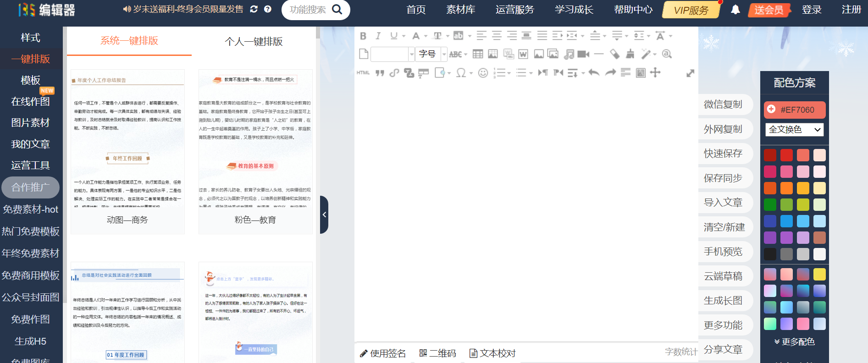Click the #EF7060 current color button

[x=794, y=110]
